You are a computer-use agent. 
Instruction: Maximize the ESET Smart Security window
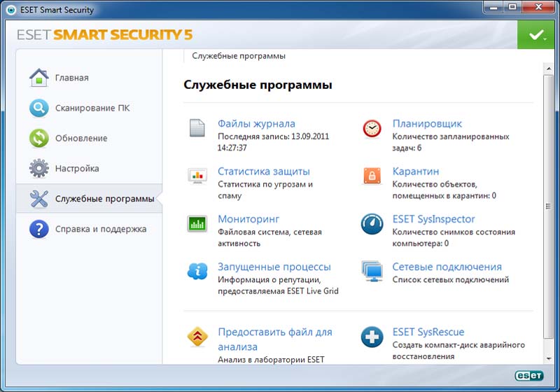[512, 7]
